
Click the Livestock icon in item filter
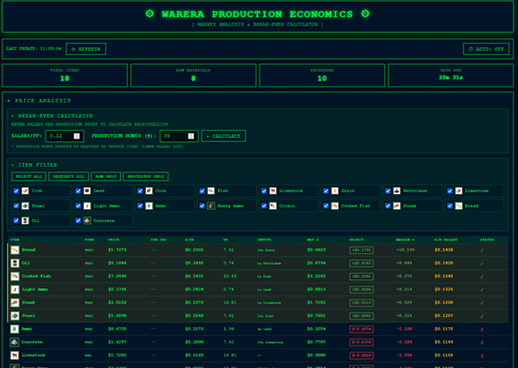[273, 191]
